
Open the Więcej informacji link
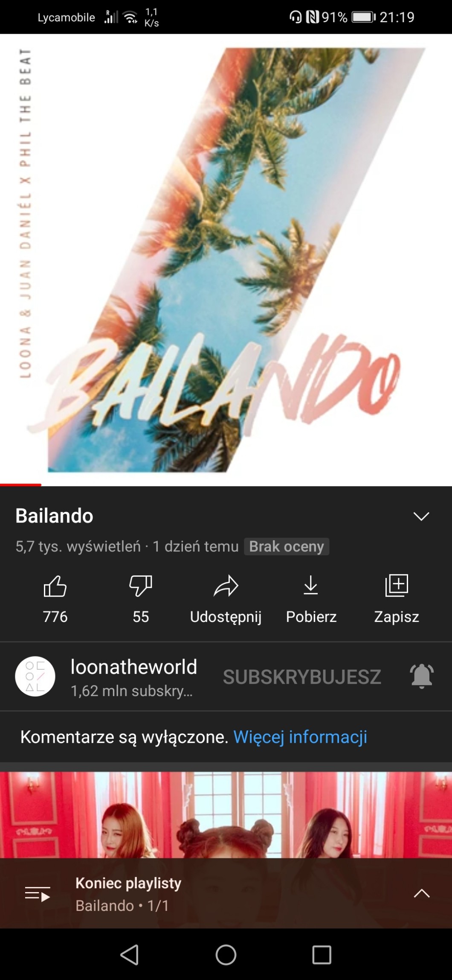pos(300,737)
